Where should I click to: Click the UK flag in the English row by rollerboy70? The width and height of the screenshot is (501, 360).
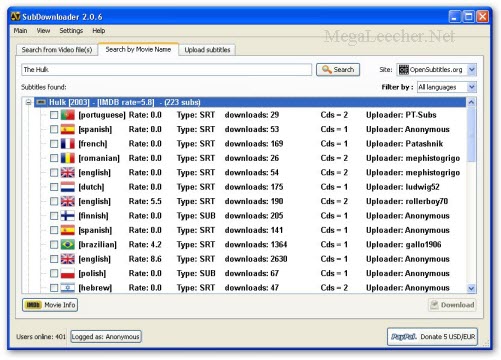[x=68, y=201]
